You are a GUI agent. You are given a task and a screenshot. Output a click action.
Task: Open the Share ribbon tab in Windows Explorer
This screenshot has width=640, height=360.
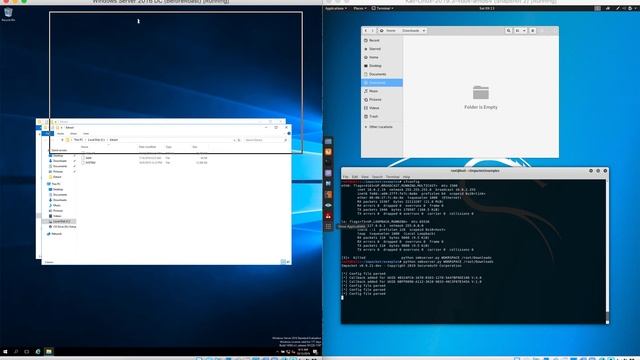pyautogui.click(x=73, y=133)
